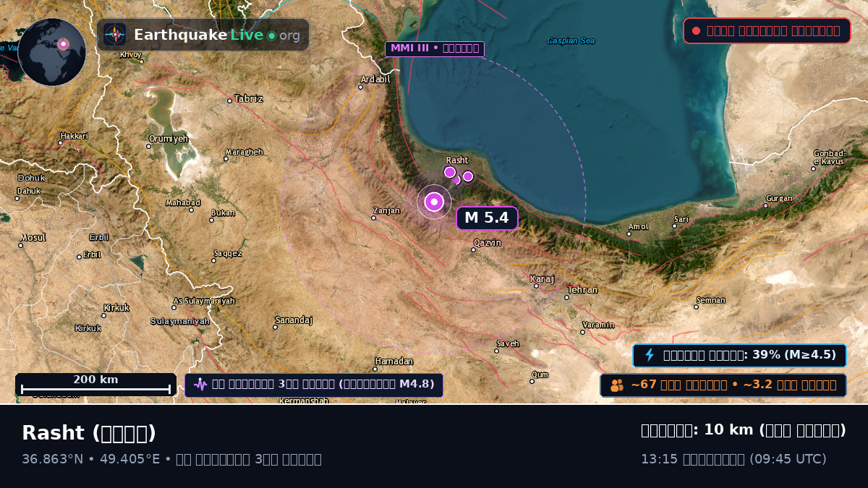868x488 pixels.
Task: Click the Tehran city label
Action: coord(582,290)
